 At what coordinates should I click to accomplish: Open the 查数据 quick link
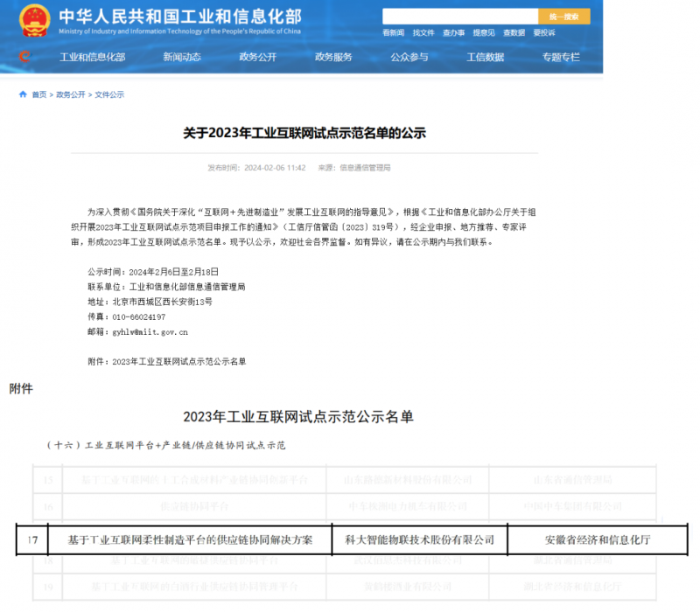click(514, 32)
